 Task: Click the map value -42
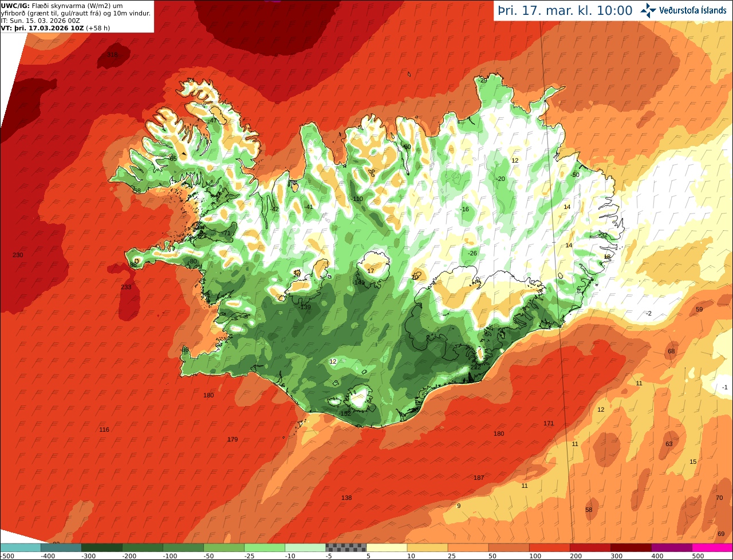coord(274,209)
